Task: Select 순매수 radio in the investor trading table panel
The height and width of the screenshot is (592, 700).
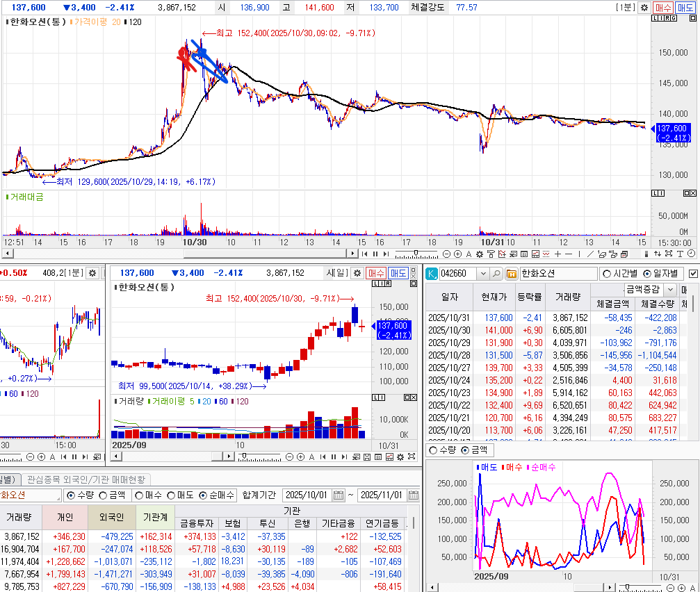Action: click(203, 495)
